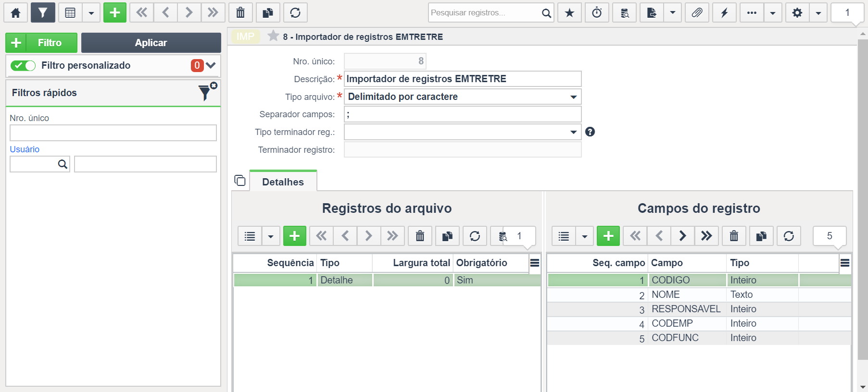Open column menu in Campos do registro grid
The height and width of the screenshot is (392, 868).
pos(845,263)
